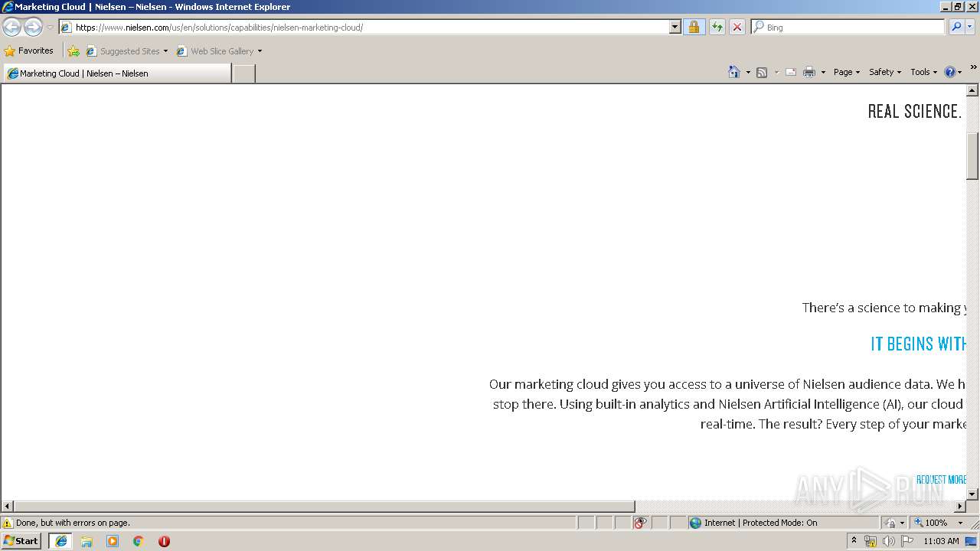Click the scroll right arrow
The width and height of the screenshot is (980, 551).
(x=960, y=506)
